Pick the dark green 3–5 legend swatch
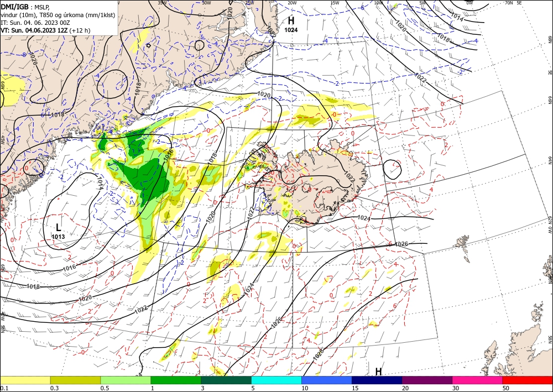Image resolution: width=553 pixels, height=392 pixels. coord(226,380)
